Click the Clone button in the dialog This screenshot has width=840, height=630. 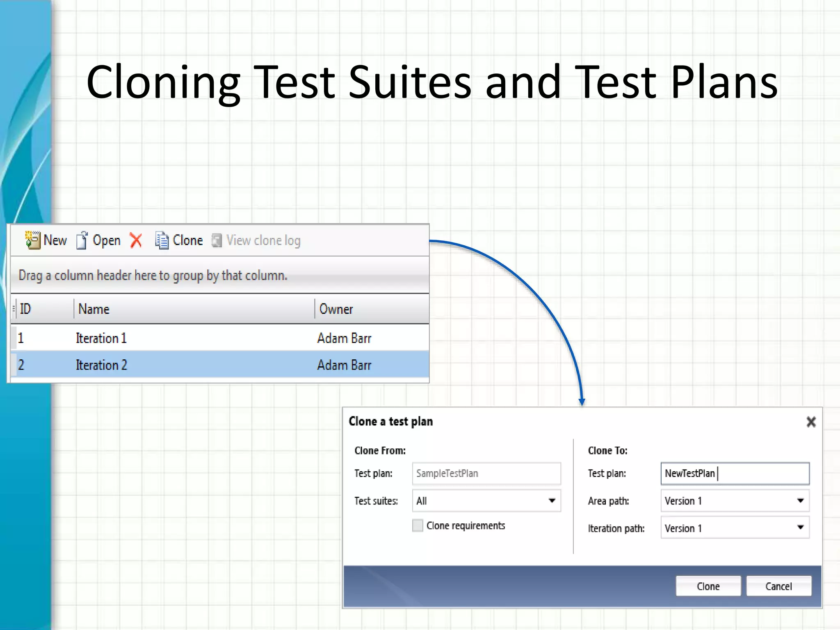coord(708,586)
